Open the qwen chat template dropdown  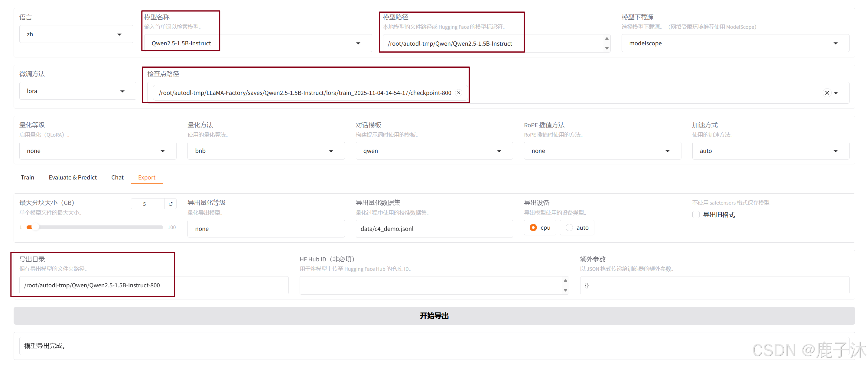(499, 151)
